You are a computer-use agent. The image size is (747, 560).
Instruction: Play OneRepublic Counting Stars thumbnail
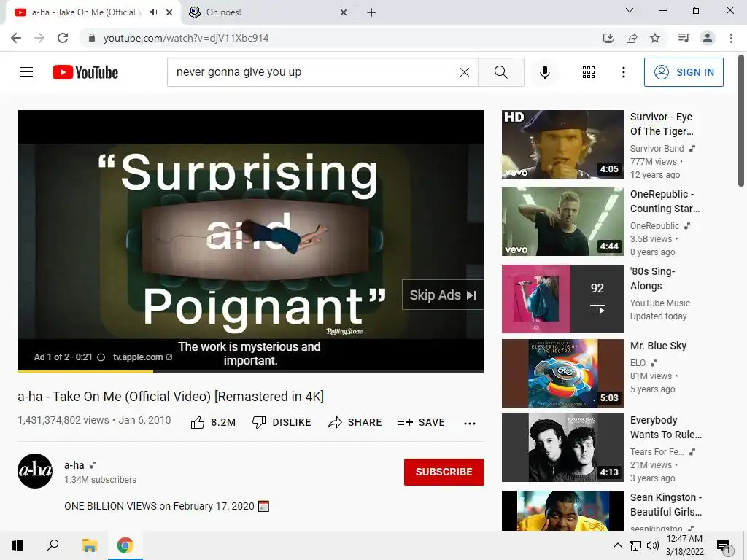tap(562, 222)
